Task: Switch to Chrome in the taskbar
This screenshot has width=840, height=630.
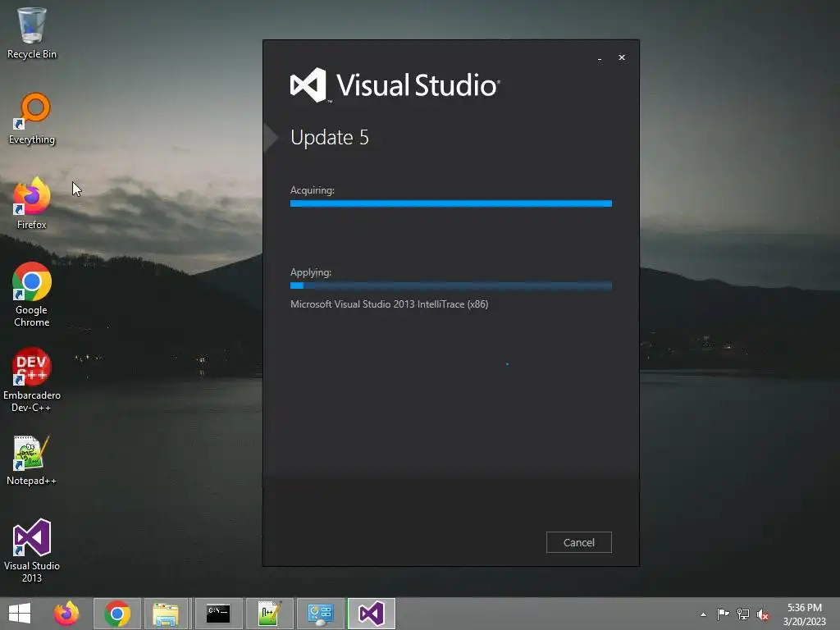Action: click(x=117, y=614)
